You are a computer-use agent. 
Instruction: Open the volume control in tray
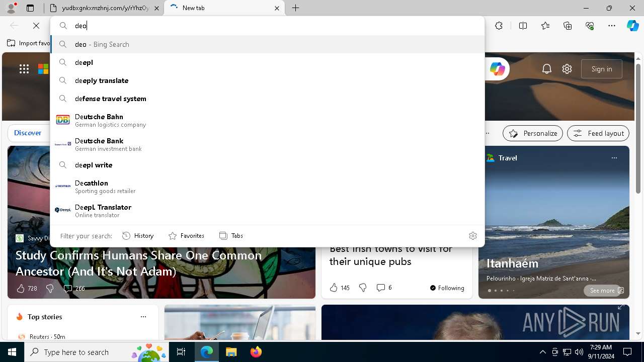coord(579,352)
